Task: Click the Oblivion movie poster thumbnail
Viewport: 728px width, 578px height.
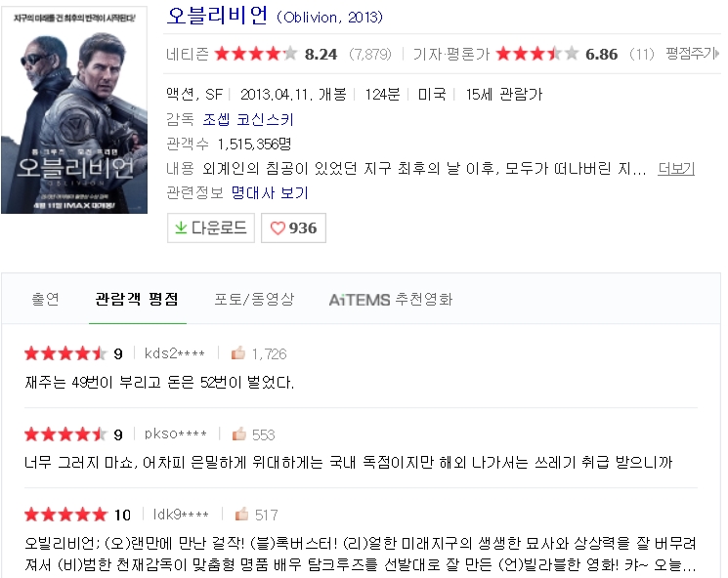Action: pyautogui.click(x=74, y=109)
